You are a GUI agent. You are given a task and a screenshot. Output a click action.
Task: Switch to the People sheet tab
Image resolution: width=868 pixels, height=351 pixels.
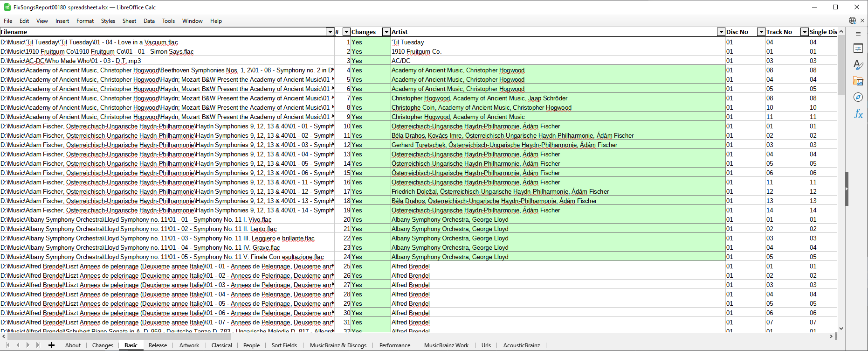point(251,345)
